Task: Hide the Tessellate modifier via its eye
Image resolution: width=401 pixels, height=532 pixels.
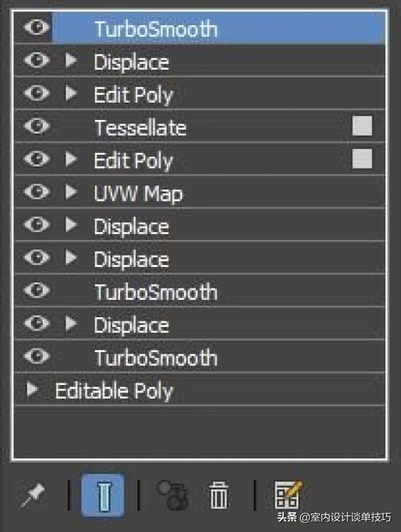Action: (37, 127)
